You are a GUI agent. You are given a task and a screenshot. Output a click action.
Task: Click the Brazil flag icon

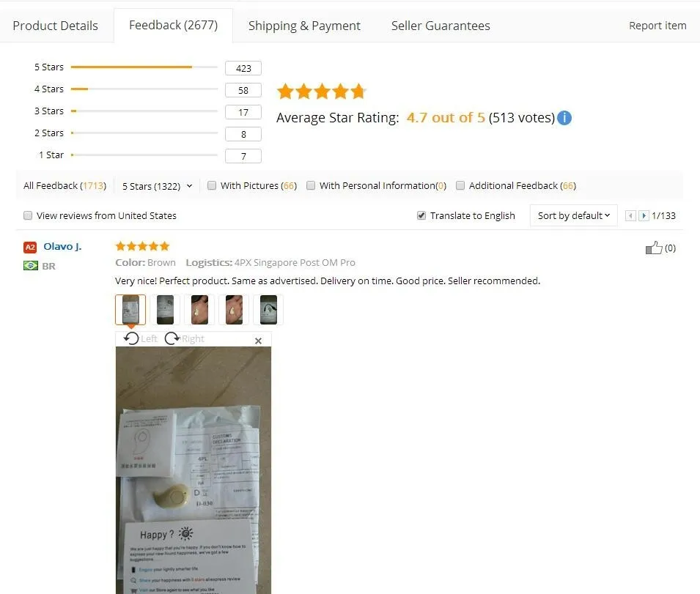coord(30,266)
